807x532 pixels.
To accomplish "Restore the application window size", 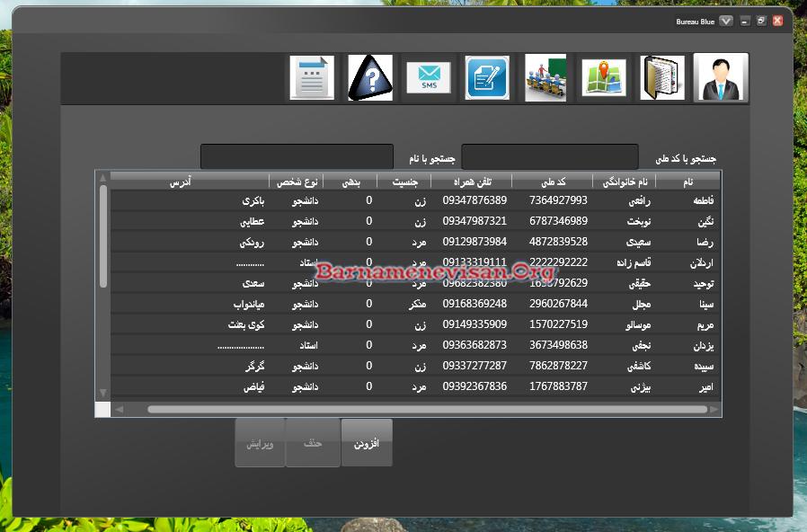I will [761, 21].
